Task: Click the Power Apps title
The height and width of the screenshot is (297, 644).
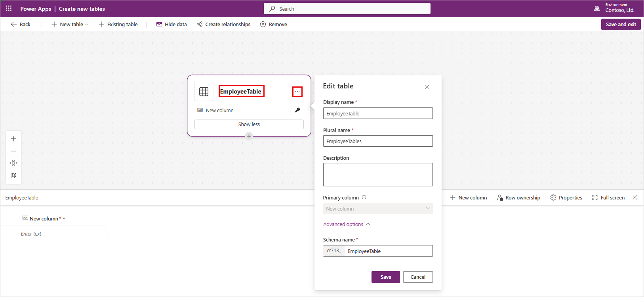Action: click(36, 9)
